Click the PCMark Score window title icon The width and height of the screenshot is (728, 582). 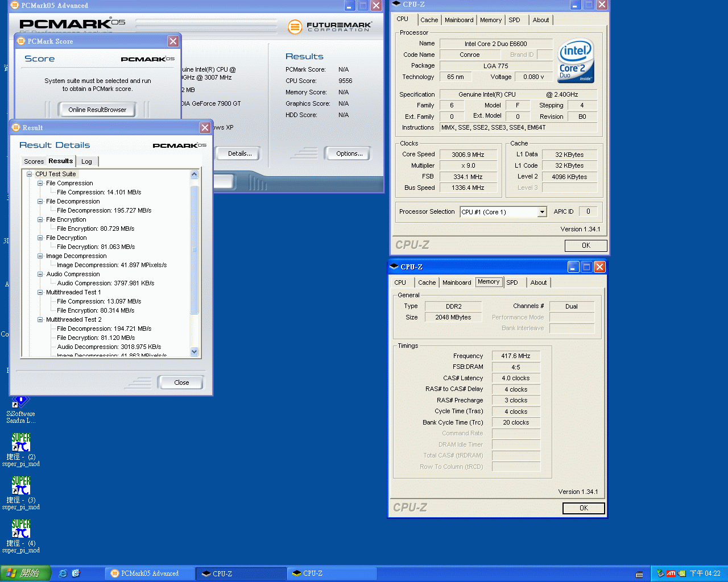21,41
